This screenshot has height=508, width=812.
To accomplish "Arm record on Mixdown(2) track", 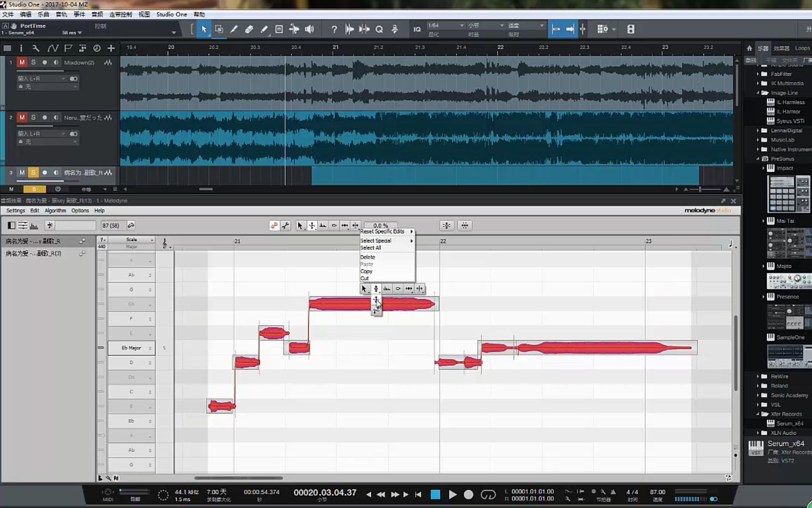I will tap(45, 62).
